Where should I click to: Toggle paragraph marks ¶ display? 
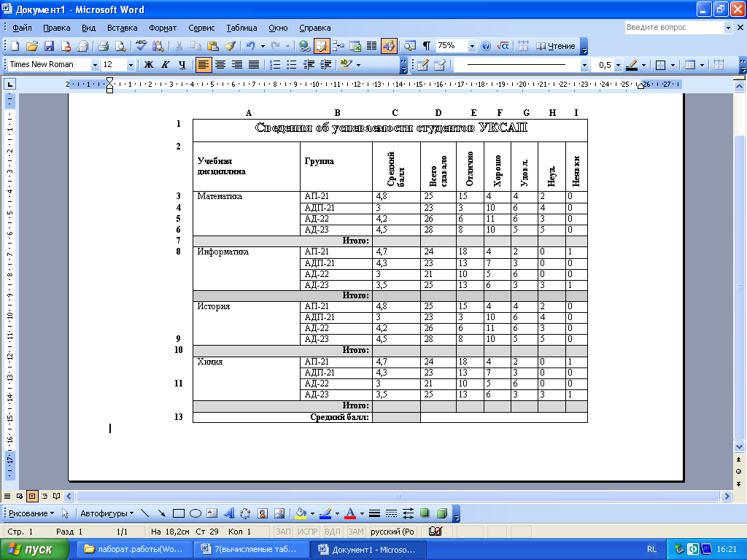(427, 46)
